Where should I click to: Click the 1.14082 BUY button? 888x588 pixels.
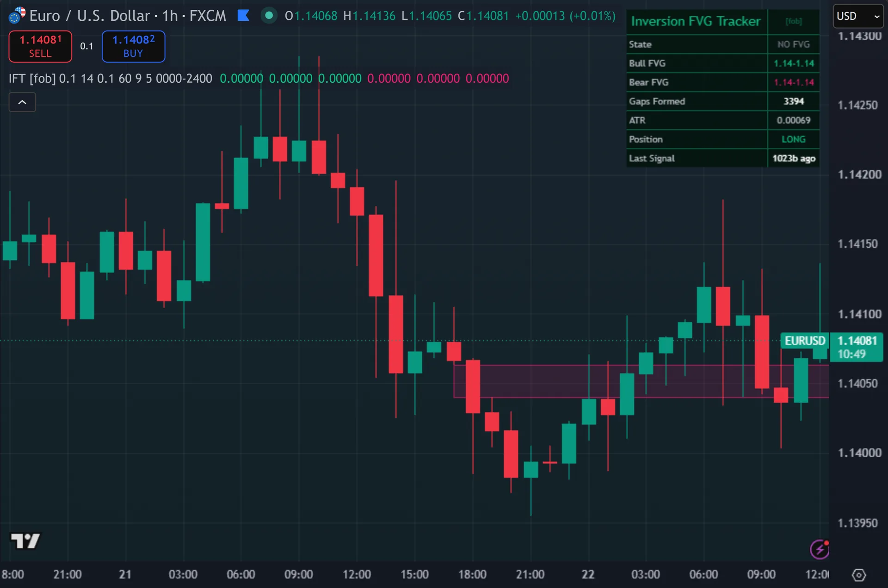[x=133, y=46]
